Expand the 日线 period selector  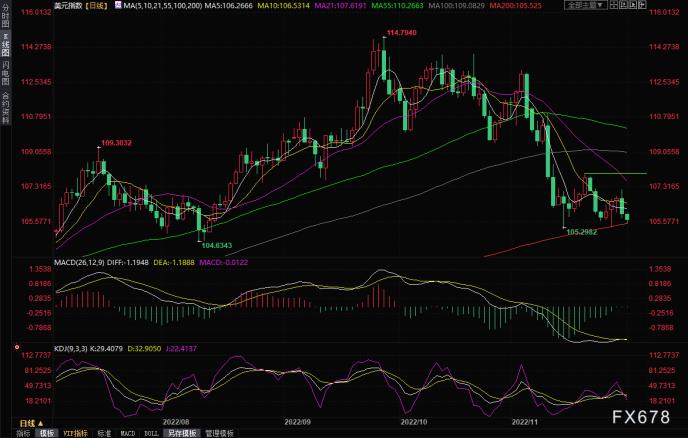point(31,424)
